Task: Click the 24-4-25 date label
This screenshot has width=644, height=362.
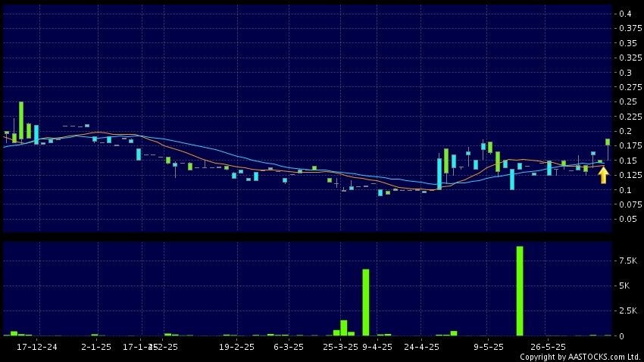Action: click(x=421, y=347)
